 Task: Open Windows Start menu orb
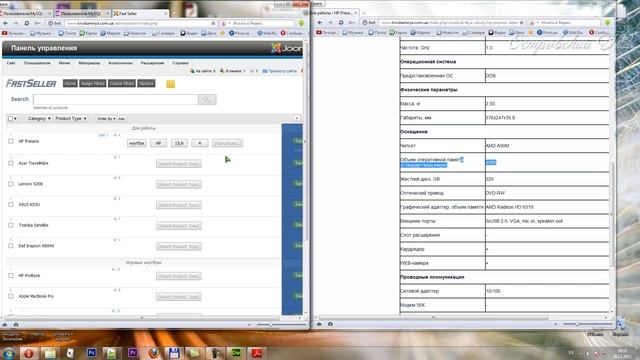pos(9,353)
